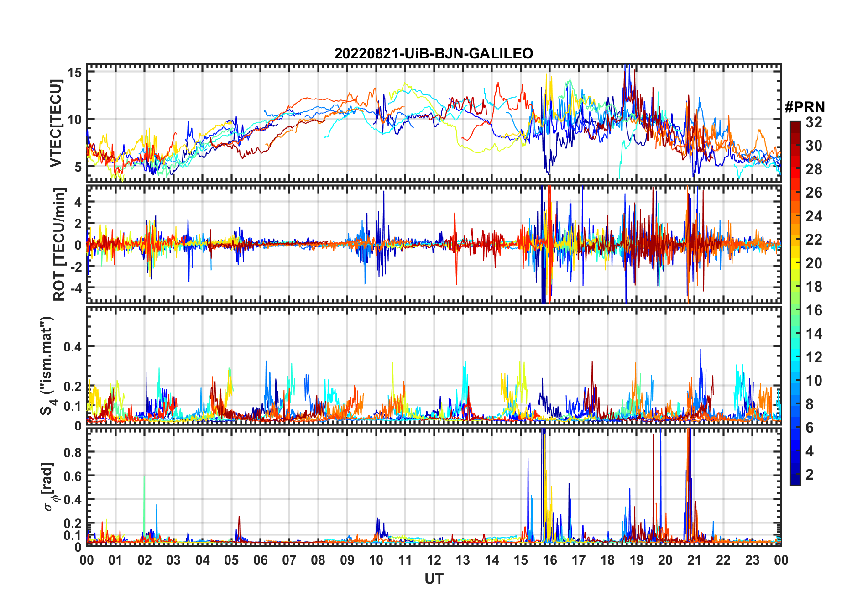
Task: Click x-axis tick label 16
Action: click(x=549, y=560)
